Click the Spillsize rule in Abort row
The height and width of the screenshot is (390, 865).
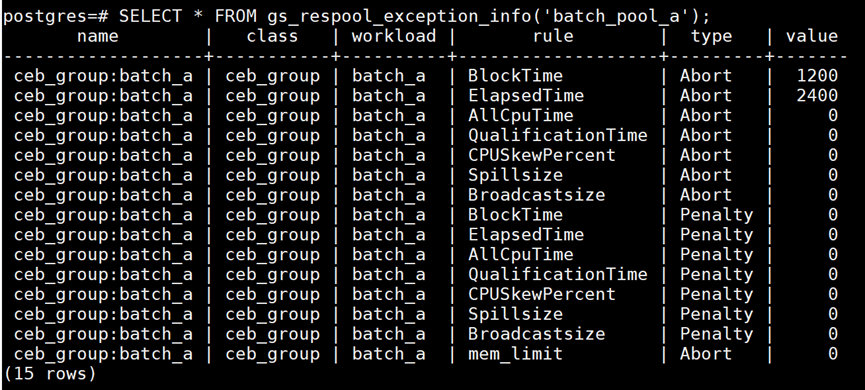tap(515, 175)
